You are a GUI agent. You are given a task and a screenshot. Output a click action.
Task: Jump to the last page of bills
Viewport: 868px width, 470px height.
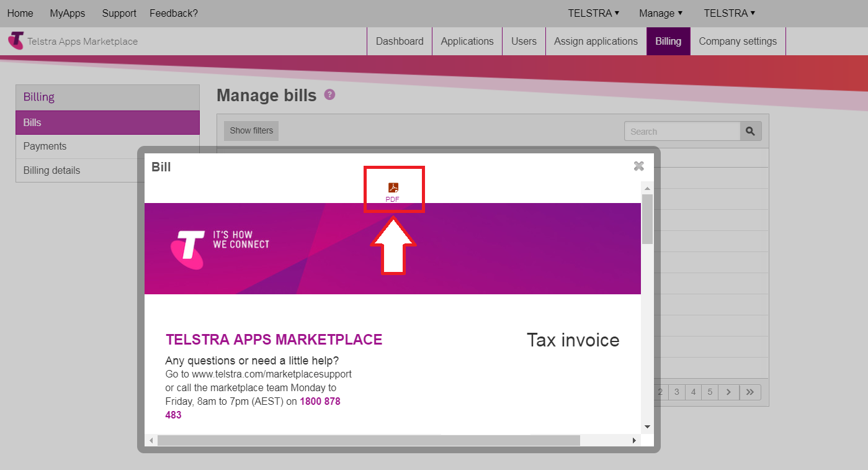pos(750,392)
